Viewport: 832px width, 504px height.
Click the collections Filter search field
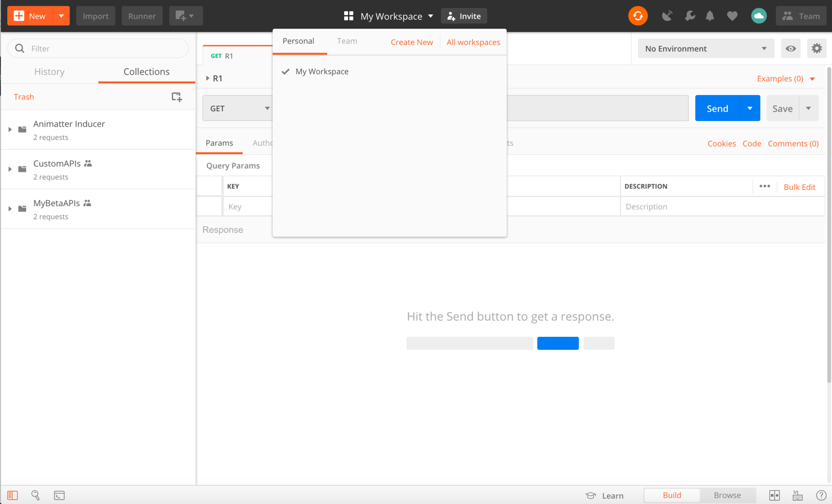(98, 48)
